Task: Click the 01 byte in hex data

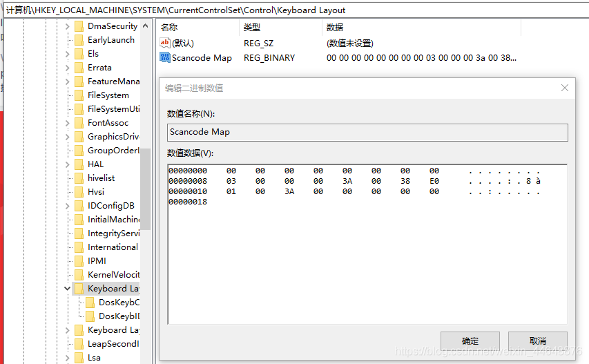Action: (231, 191)
